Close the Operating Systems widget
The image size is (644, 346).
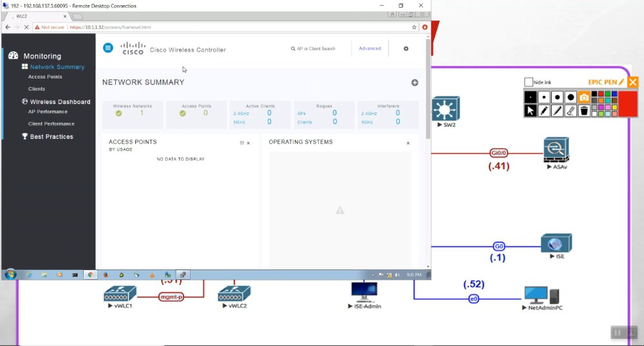click(x=408, y=143)
